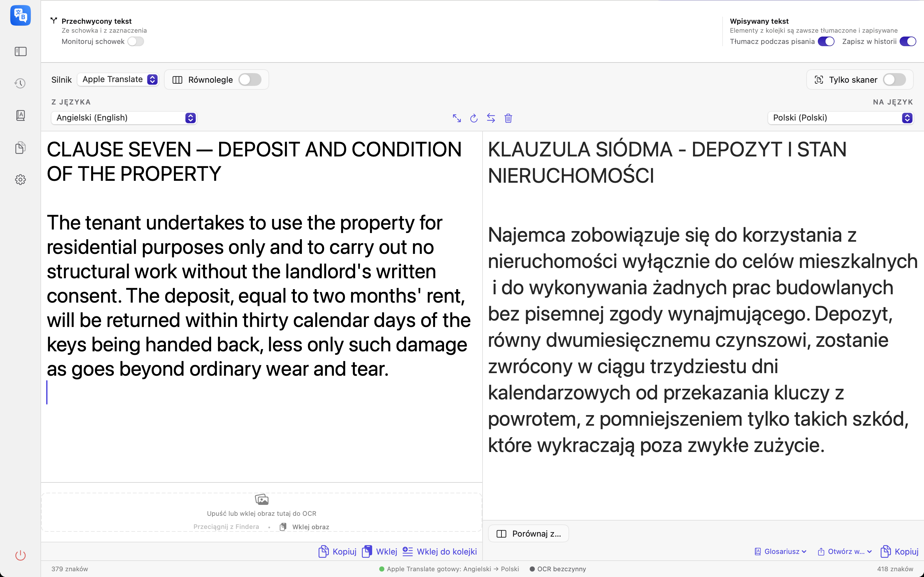Click the trash icon to clear text
The width and height of the screenshot is (924, 577).
coord(508,118)
